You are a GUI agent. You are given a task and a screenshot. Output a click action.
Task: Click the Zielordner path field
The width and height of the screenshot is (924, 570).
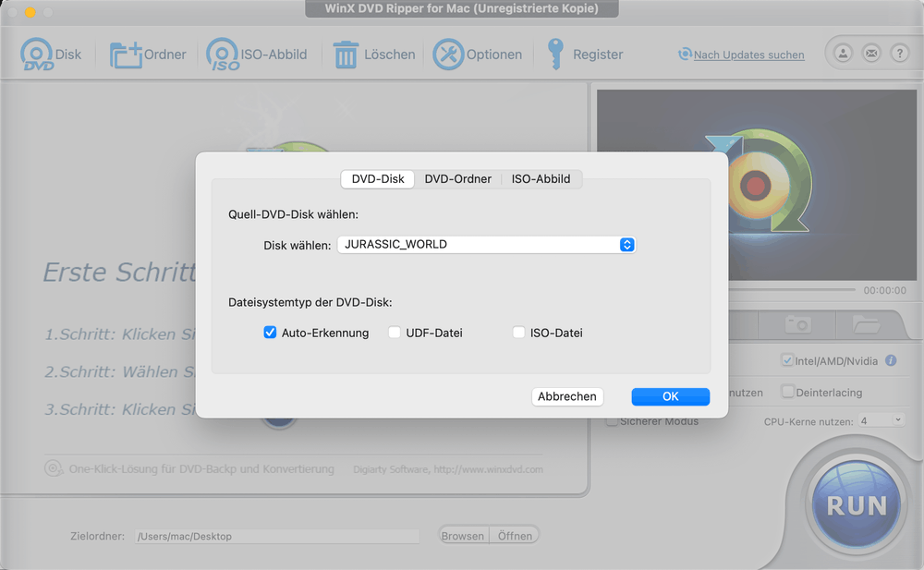(x=277, y=537)
